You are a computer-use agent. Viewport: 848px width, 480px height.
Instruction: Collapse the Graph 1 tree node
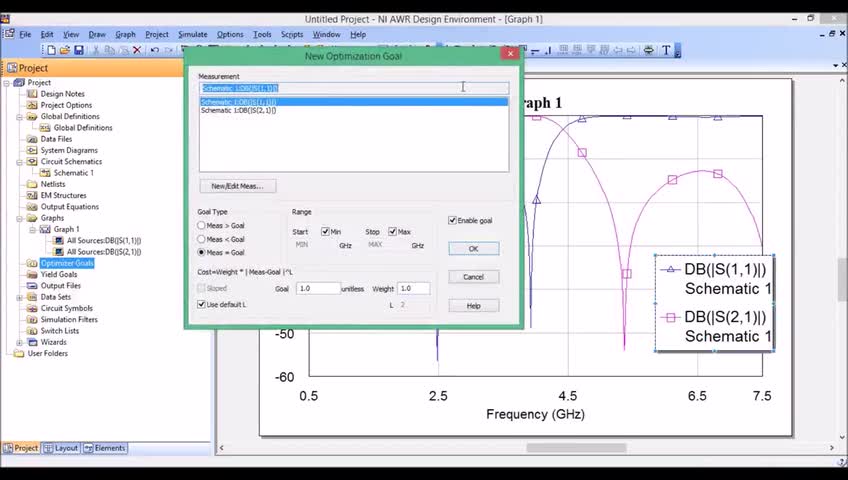[33, 230]
